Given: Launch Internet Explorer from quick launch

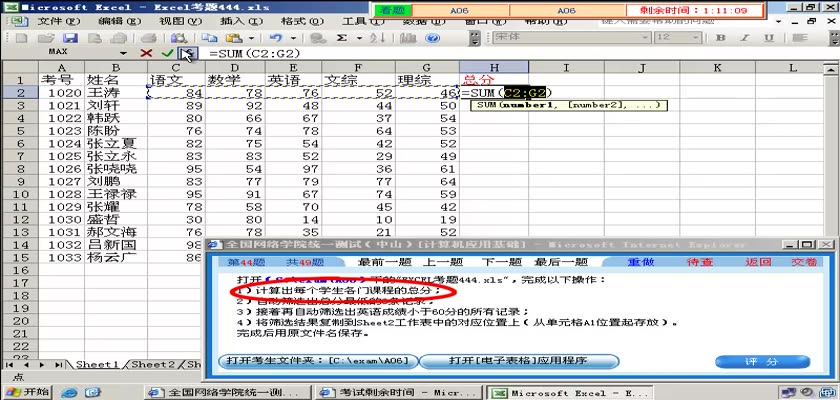Looking at the screenshot, I should tap(70, 393).
